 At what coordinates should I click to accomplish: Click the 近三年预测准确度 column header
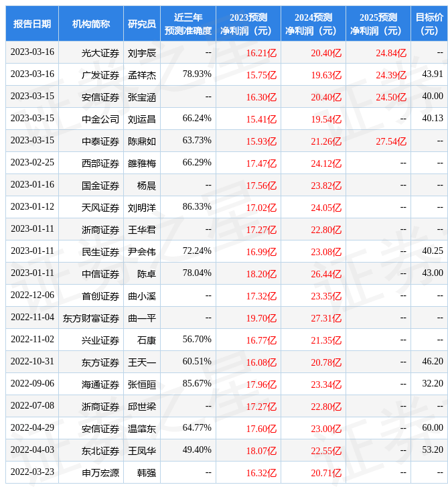tap(188, 24)
